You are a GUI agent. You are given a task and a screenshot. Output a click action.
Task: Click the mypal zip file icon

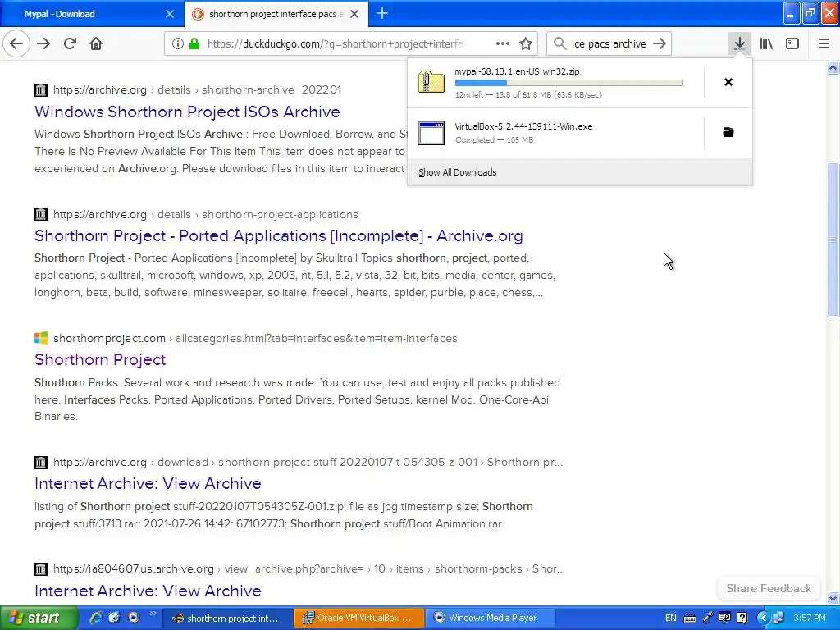431,82
